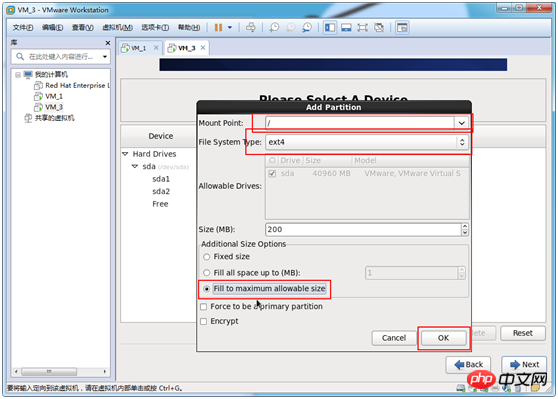
Task: Switch to the VM_1 tab
Action: point(138,48)
